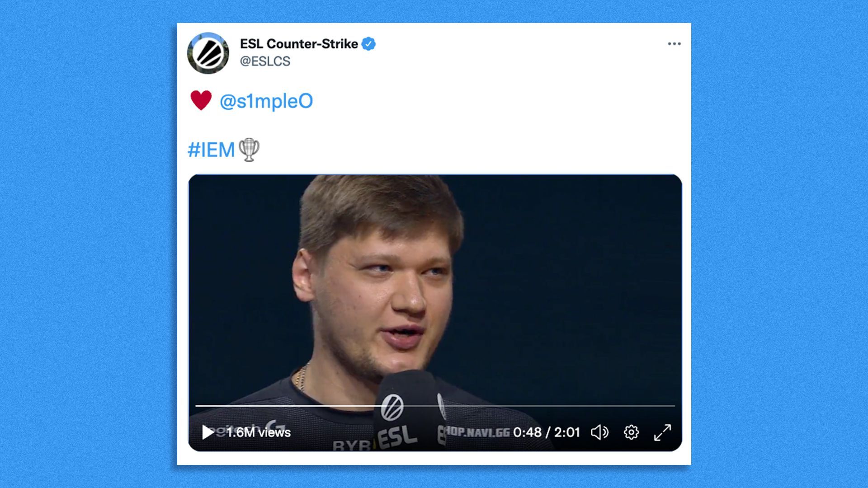Click the video frame of the interview
The height and width of the screenshot is (488, 868).
coord(435,289)
